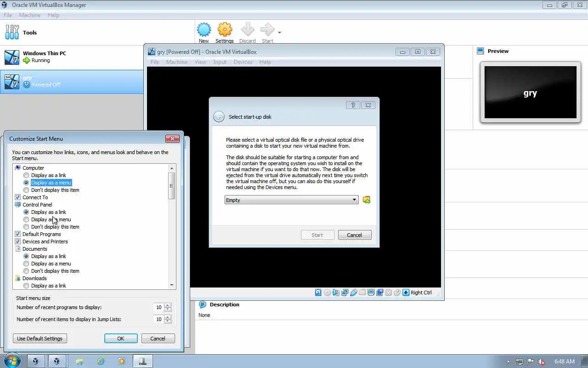Click the host key capture indicator icon

point(406,292)
